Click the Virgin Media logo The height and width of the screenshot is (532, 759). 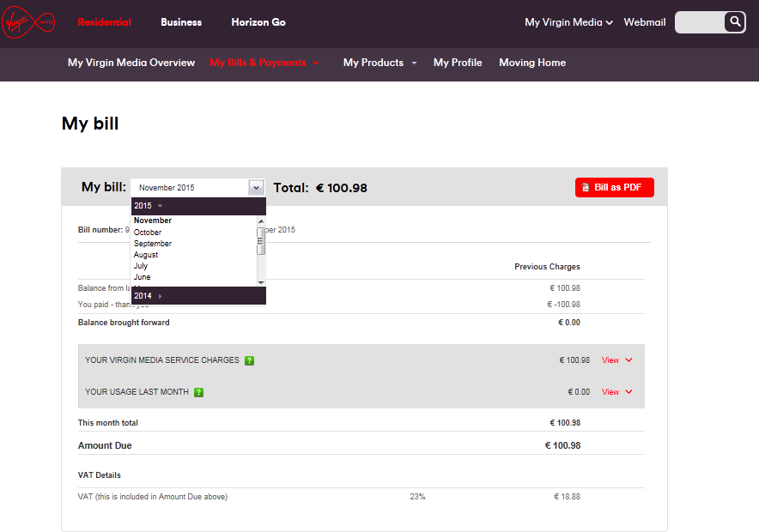(28, 22)
